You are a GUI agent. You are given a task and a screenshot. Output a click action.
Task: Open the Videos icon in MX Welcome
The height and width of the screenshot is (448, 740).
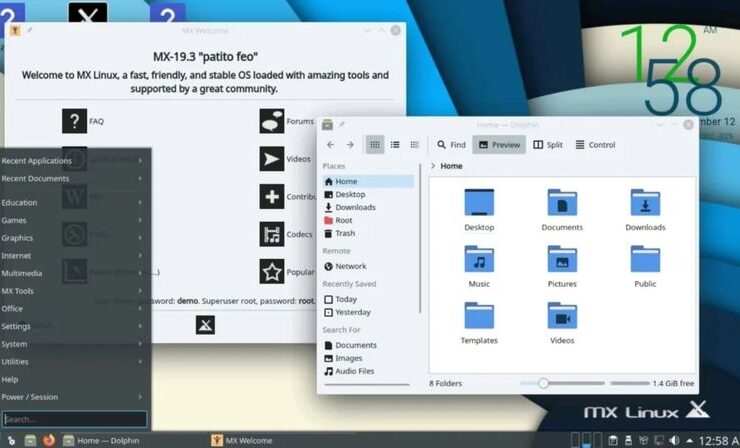pyautogui.click(x=272, y=159)
